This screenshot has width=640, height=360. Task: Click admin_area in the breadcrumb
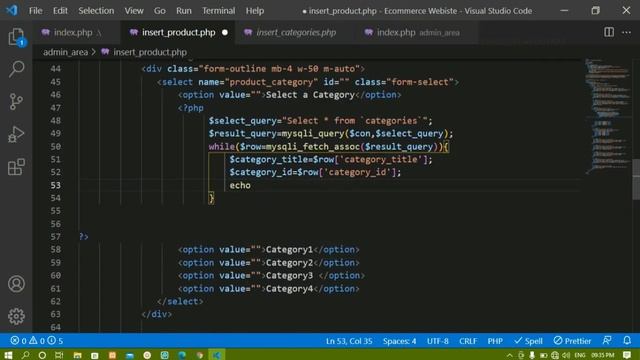(65, 52)
